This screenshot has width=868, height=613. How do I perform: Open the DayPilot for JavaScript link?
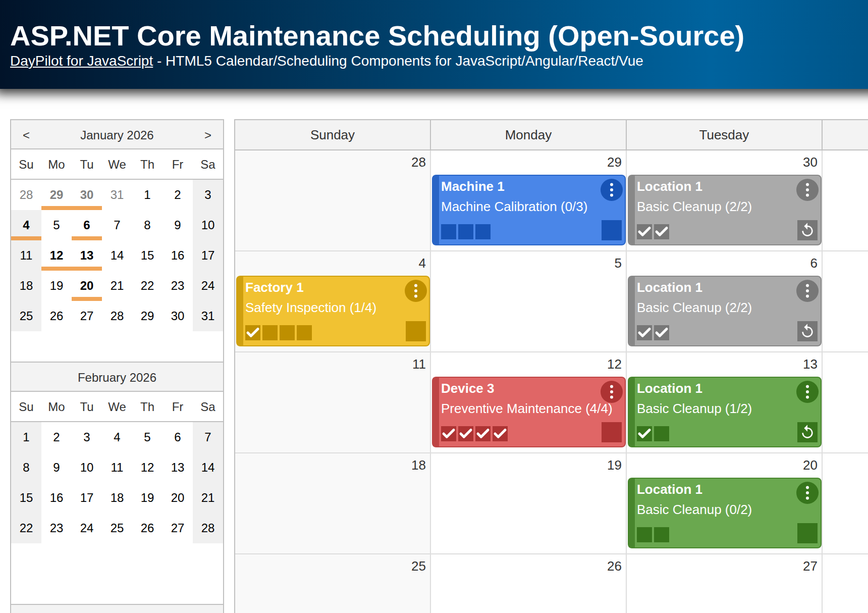(81, 61)
